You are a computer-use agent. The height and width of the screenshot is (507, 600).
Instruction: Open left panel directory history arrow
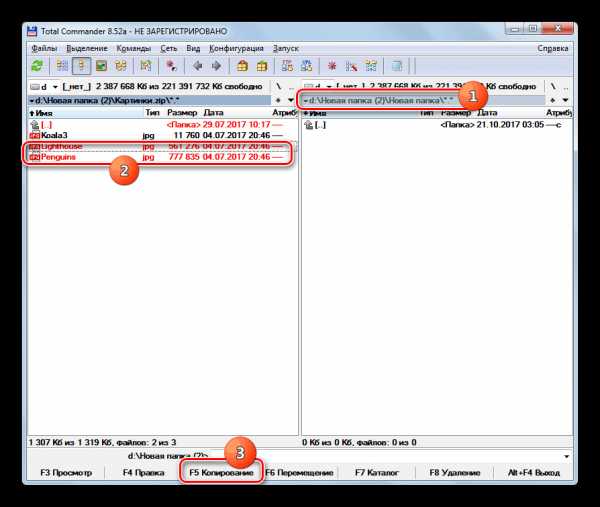coord(291,100)
